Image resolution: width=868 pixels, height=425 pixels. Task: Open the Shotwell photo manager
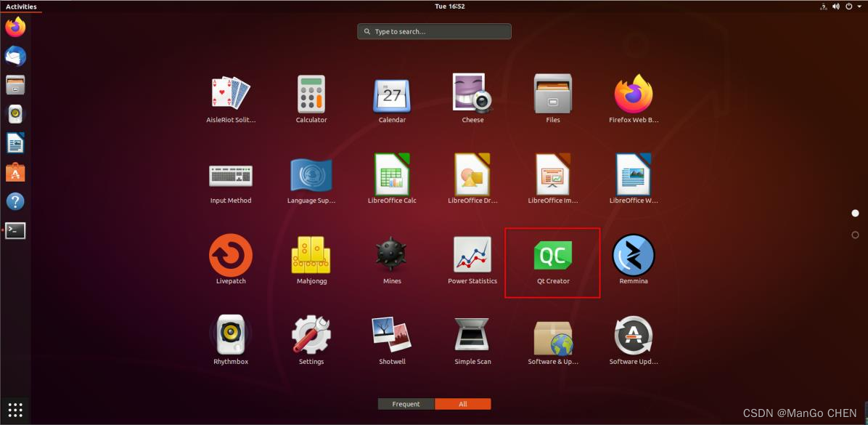pyautogui.click(x=392, y=335)
